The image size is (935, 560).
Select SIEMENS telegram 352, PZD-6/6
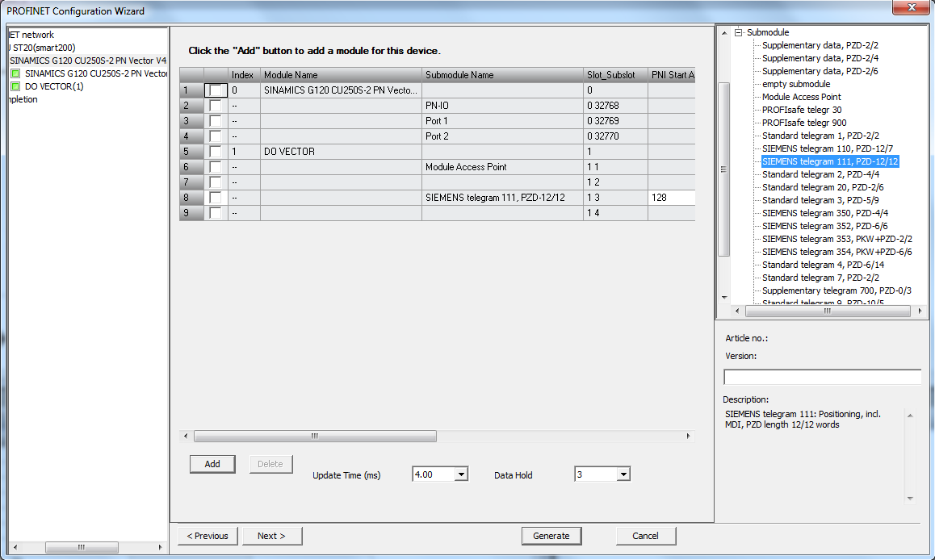pyautogui.click(x=824, y=226)
